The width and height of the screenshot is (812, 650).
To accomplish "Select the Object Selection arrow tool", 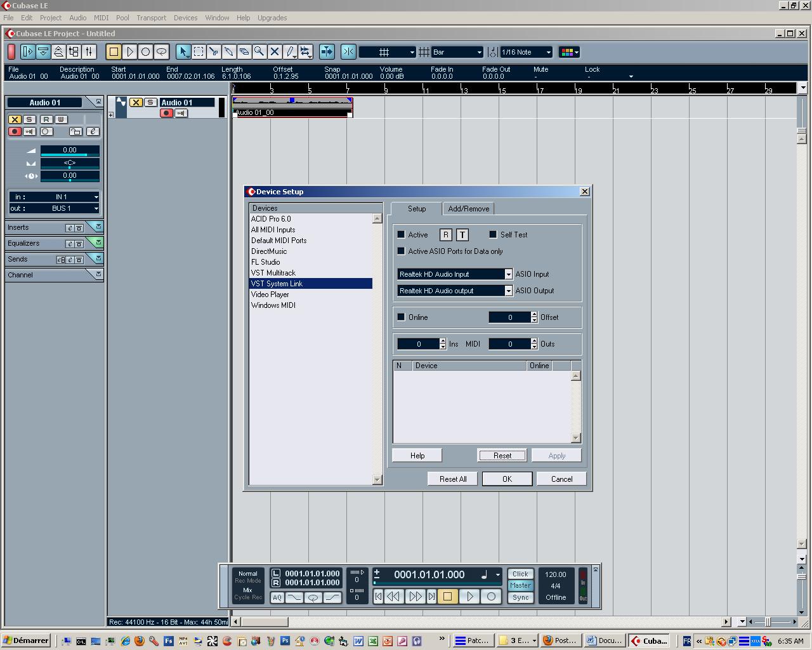I will coord(183,52).
